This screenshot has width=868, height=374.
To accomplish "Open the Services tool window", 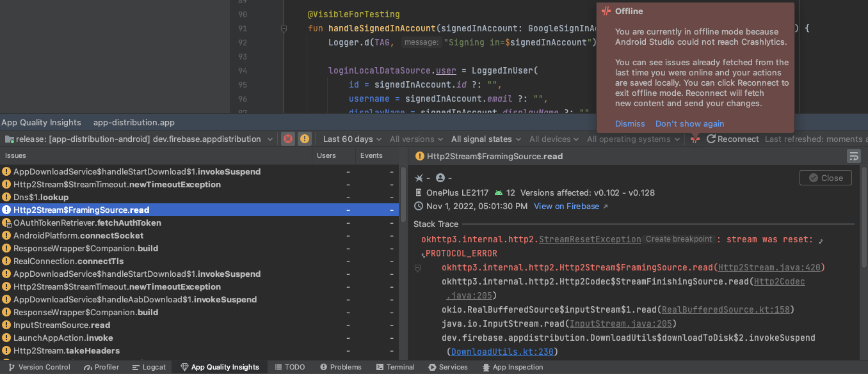I will pos(448,367).
